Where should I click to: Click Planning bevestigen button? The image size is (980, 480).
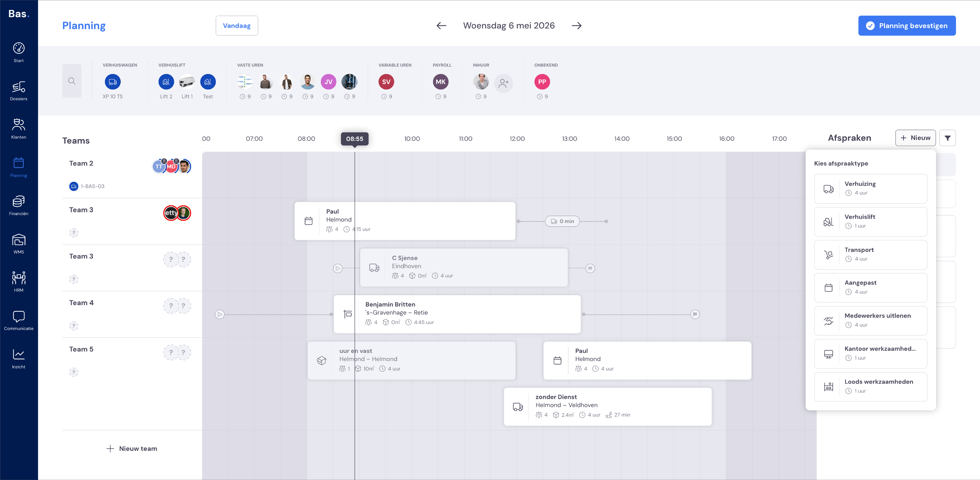907,25
